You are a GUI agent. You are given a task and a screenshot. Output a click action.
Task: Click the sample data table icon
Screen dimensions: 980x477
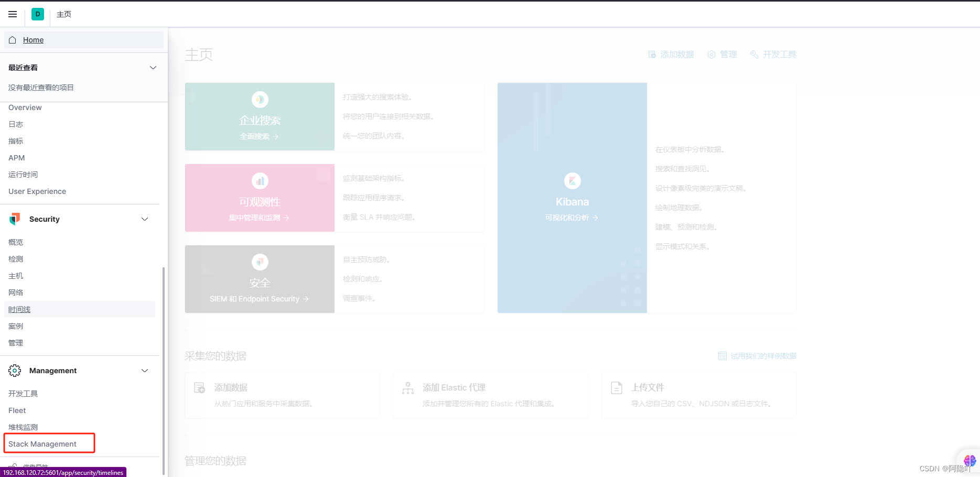tap(723, 356)
